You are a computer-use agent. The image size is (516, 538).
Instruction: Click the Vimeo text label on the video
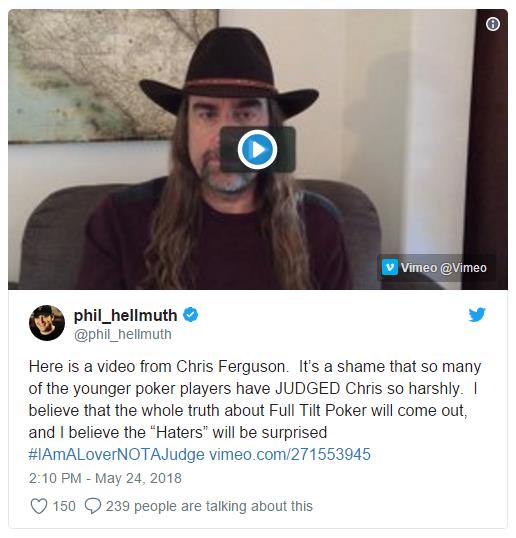point(419,268)
